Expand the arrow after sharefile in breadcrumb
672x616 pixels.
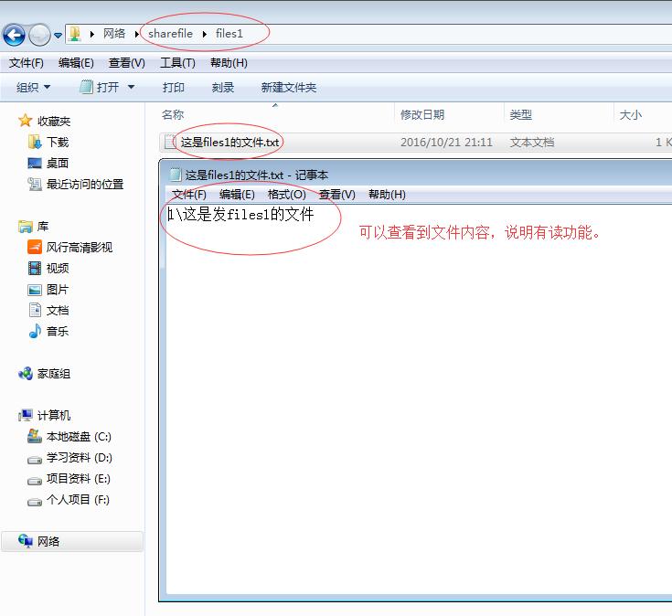click(x=205, y=34)
